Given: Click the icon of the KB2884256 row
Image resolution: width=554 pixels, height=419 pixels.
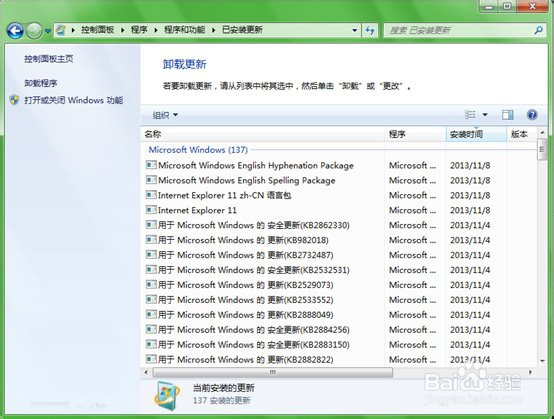Looking at the screenshot, I should click(151, 329).
